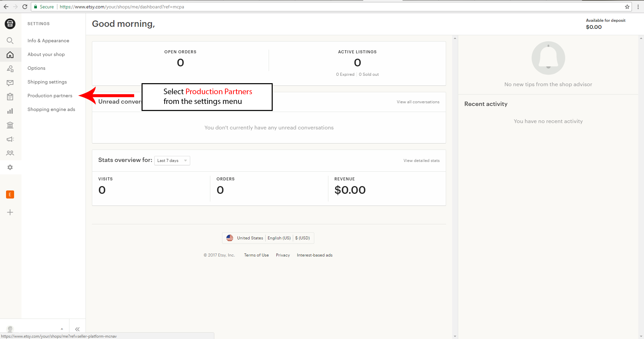The height and width of the screenshot is (339, 644).
Task: Open the Listings shapes icon
Action: point(10,69)
